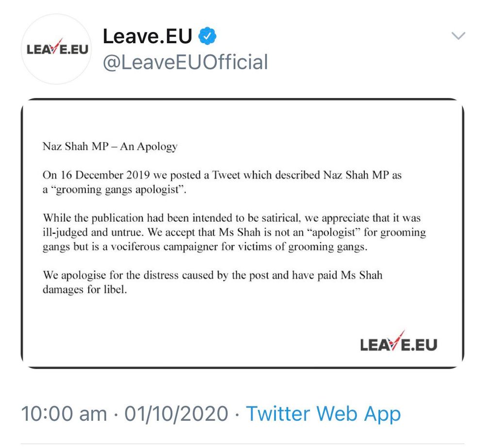Click the 'We apologise for the distress' line
Image resolution: width=485 pixels, height=448 pixels.
click(x=212, y=275)
